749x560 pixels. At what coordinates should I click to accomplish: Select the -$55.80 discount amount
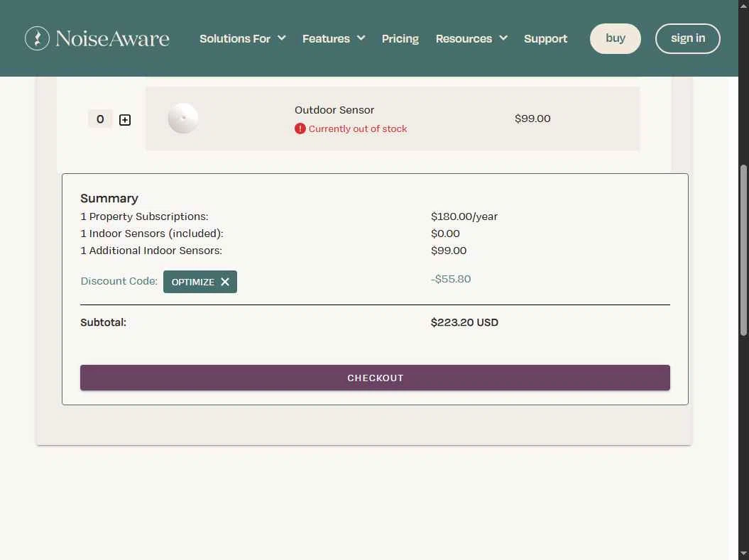451,279
